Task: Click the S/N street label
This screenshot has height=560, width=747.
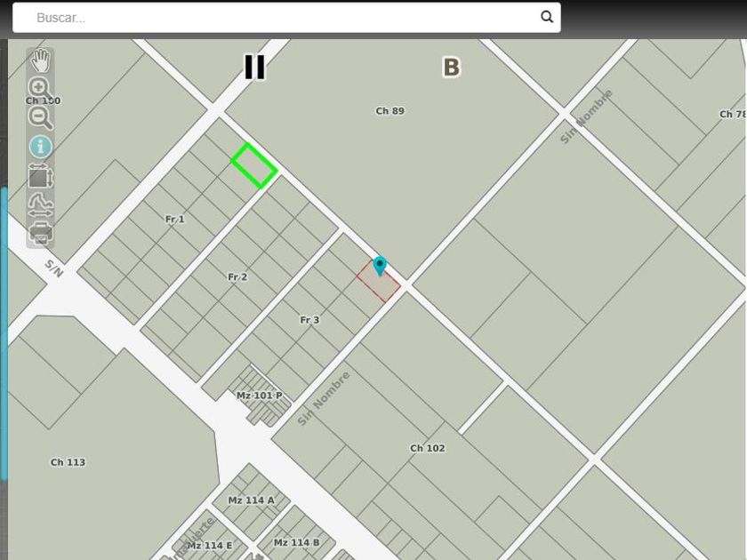Action: point(54,268)
